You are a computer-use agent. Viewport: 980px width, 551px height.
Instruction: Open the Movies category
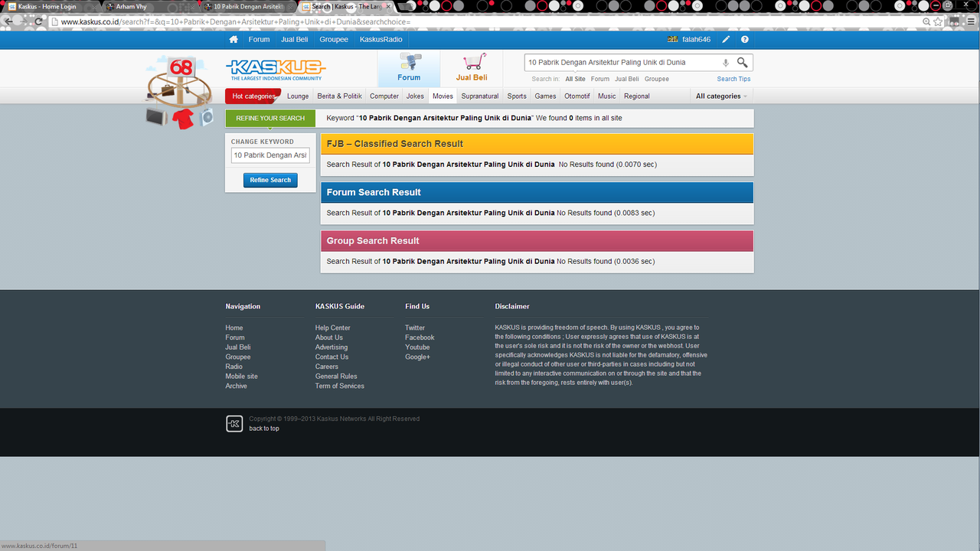[x=443, y=96]
